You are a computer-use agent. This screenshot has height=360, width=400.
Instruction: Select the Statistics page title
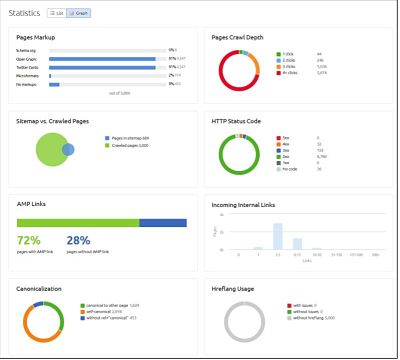click(24, 13)
